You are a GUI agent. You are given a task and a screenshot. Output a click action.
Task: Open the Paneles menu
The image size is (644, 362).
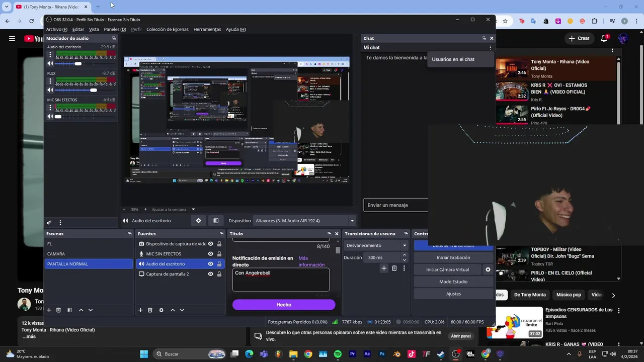pyautogui.click(x=115, y=29)
